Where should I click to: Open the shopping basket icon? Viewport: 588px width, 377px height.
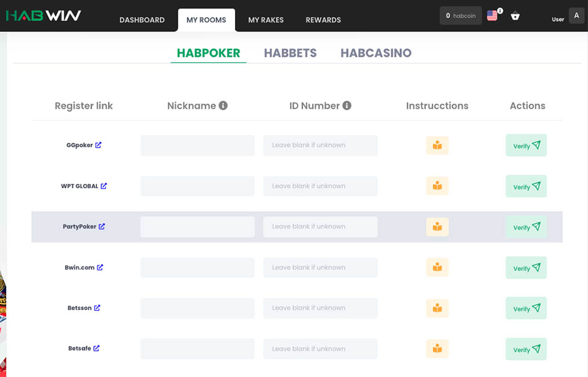515,16
